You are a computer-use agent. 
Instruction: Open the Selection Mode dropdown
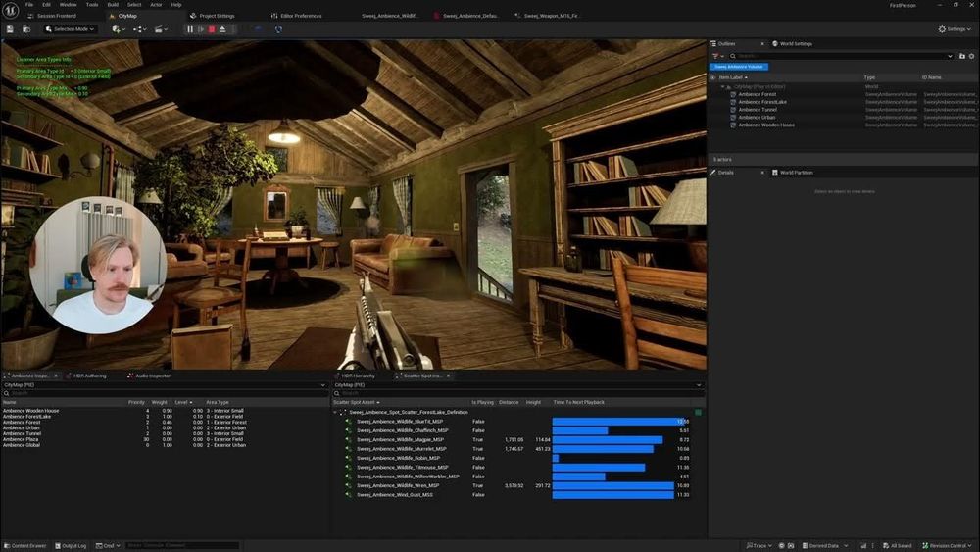(70, 29)
